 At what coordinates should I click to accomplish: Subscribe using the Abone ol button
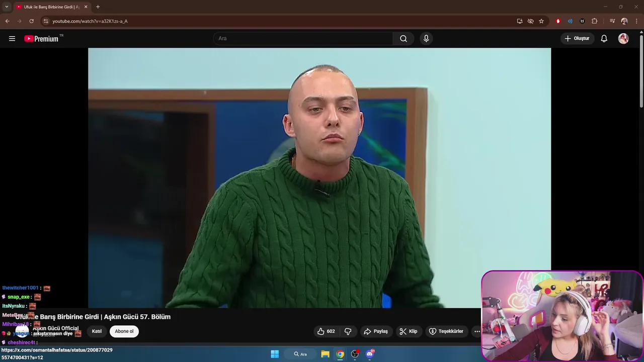pyautogui.click(x=124, y=331)
